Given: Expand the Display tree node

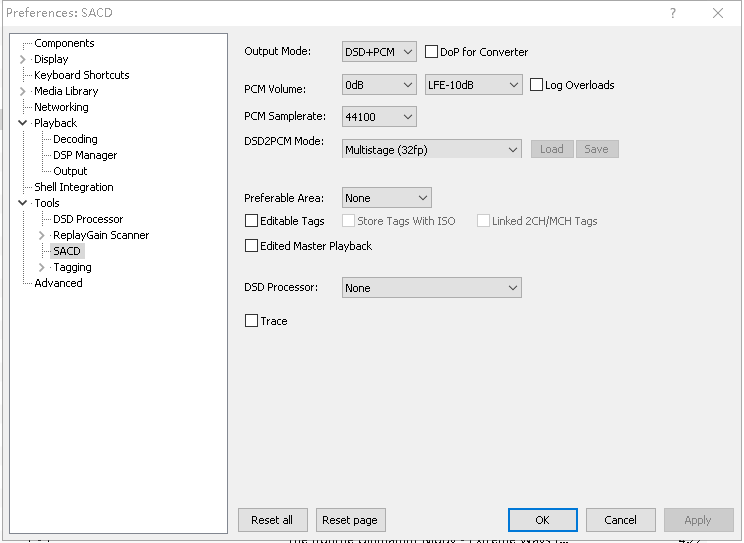Looking at the screenshot, I should [x=23, y=59].
